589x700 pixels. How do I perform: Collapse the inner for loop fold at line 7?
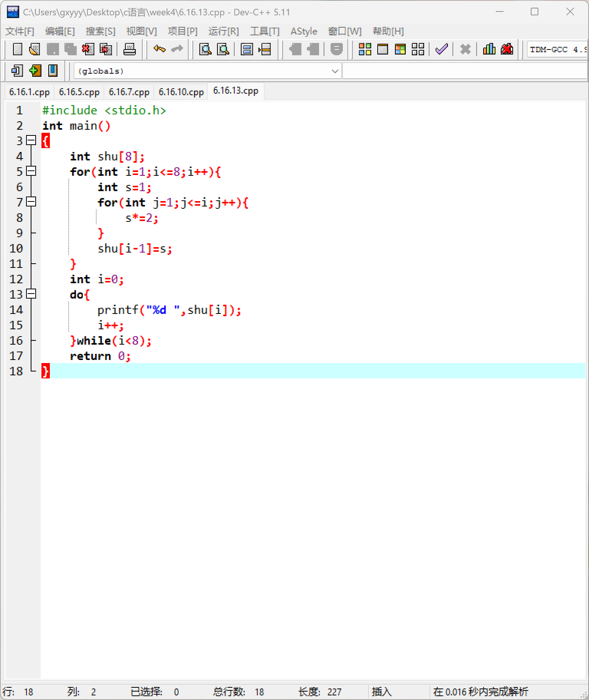point(31,202)
